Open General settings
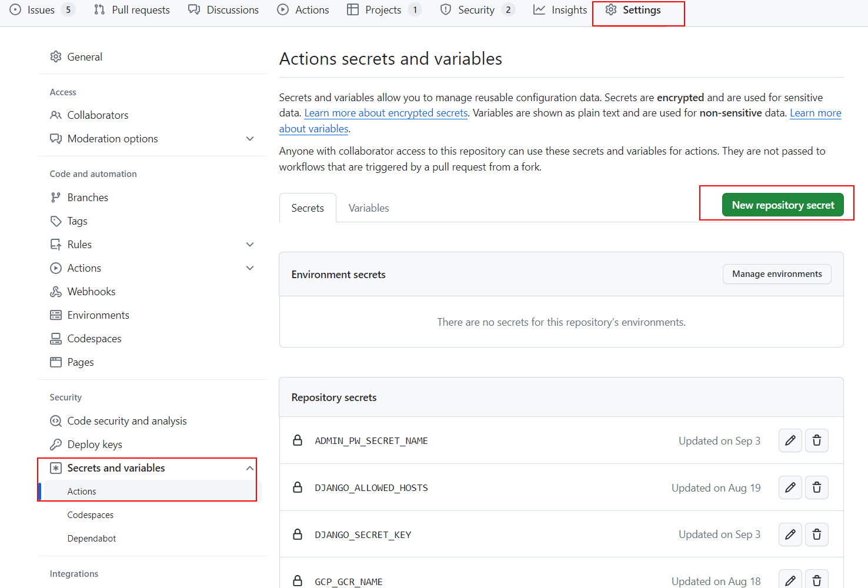The image size is (868, 588). 152,56
